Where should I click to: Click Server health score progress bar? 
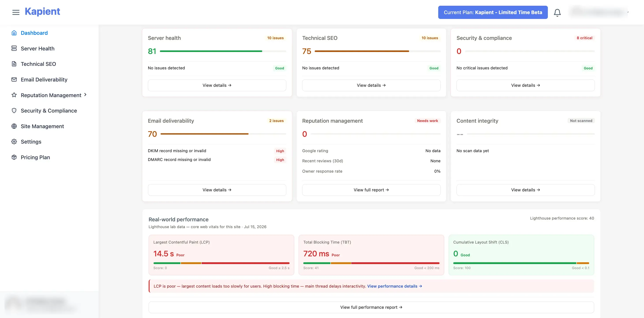click(x=223, y=51)
